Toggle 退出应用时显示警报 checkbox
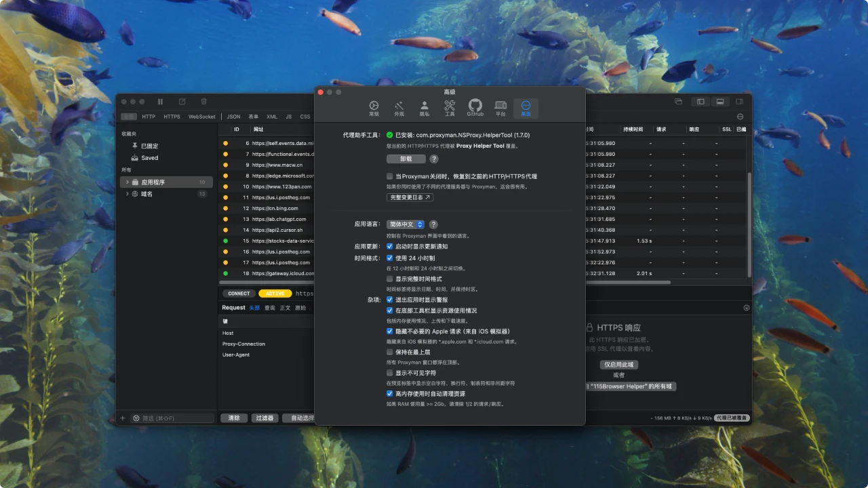Viewport: 868px width, 488px height. pos(390,300)
